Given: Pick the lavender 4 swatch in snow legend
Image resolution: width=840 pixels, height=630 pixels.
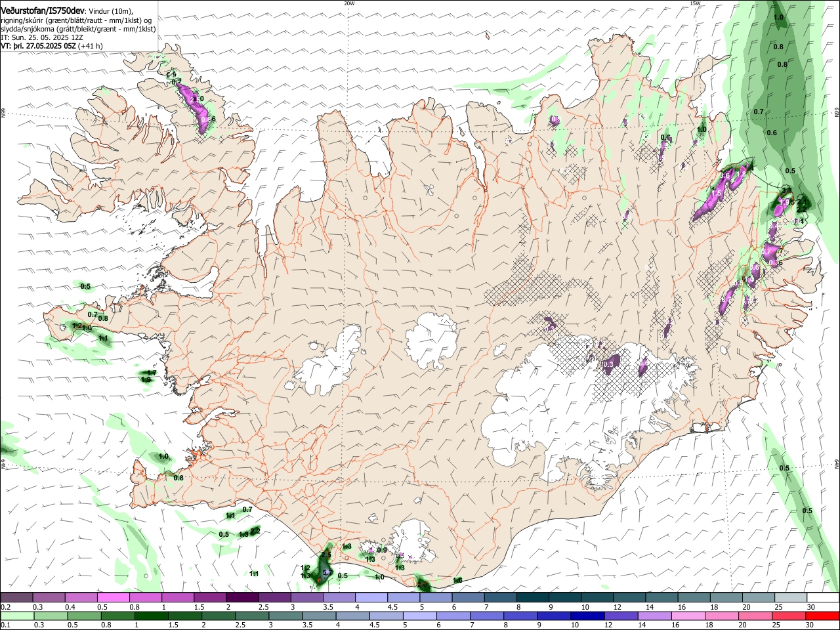Looking at the screenshot, I should pyautogui.click(x=371, y=598).
